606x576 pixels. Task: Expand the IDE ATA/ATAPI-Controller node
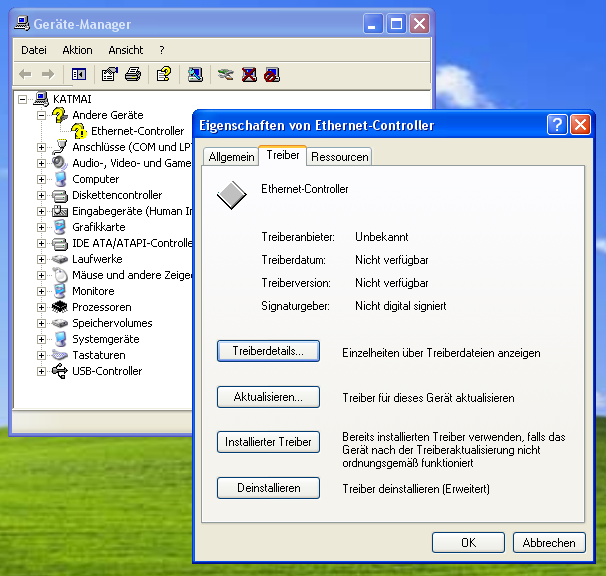pyautogui.click(x=41, y=243)
